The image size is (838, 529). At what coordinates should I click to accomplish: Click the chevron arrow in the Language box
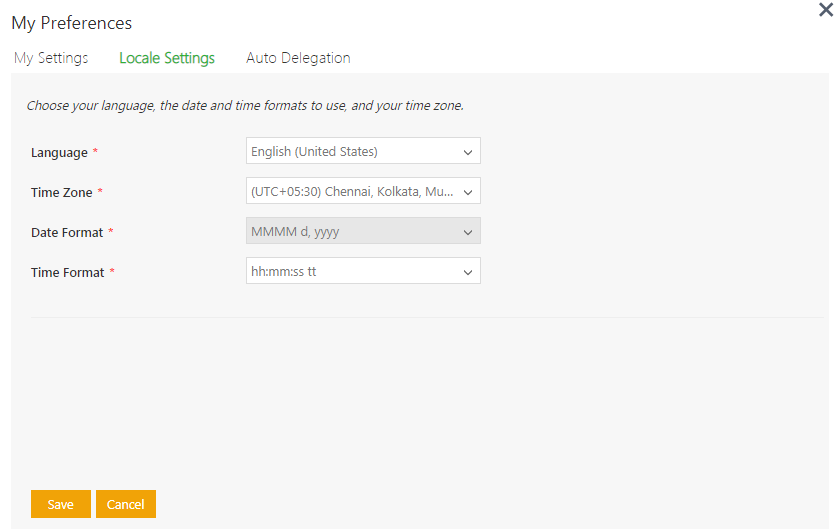tap(467, 152)
